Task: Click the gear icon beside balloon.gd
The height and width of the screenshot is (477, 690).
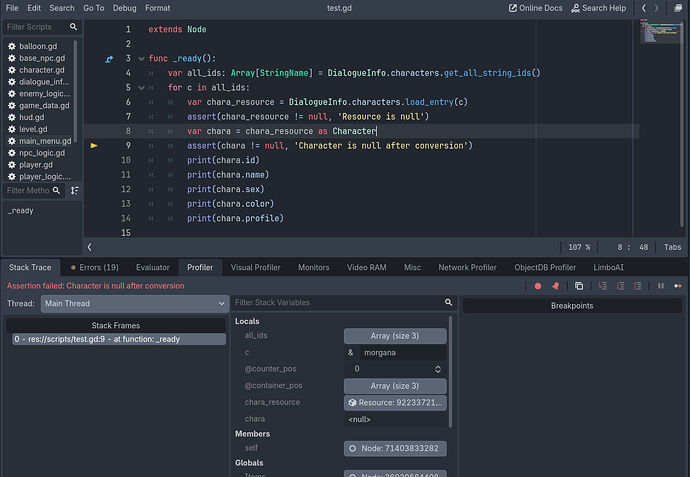Action: pos(12,46)
